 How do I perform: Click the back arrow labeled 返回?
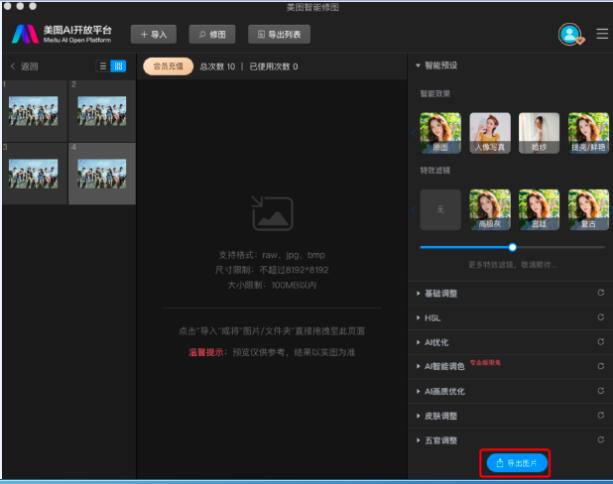(24, 66)
